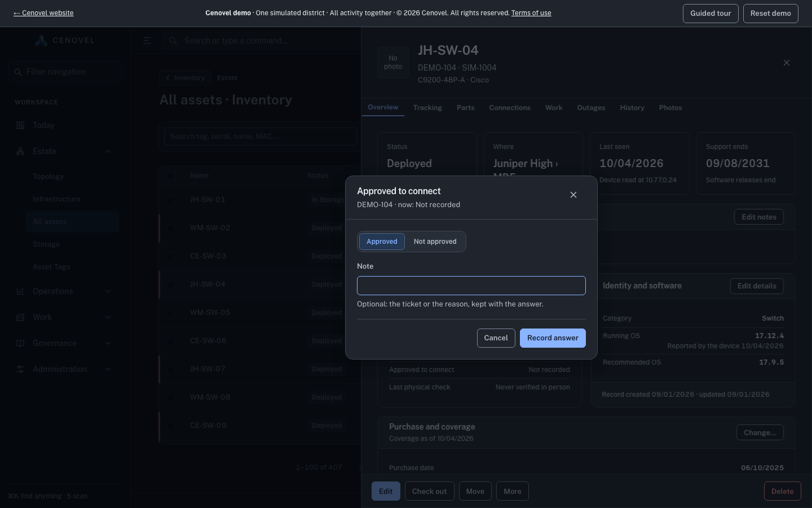
Task: Open the Photos tab
Action: (x=670, y=108)
